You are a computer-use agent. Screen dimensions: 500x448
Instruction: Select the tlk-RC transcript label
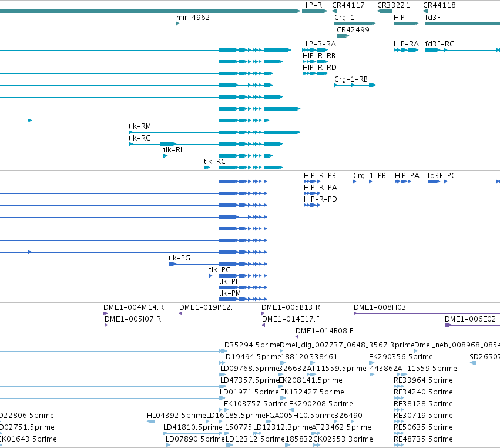pos(214,162)
